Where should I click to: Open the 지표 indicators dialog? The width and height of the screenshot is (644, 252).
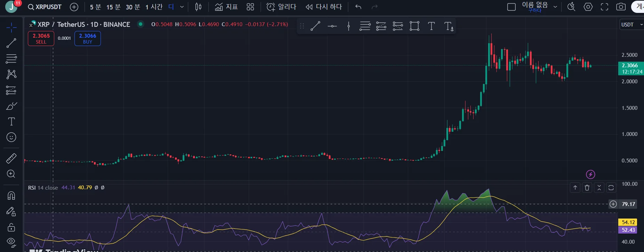[x=226, y=7]
